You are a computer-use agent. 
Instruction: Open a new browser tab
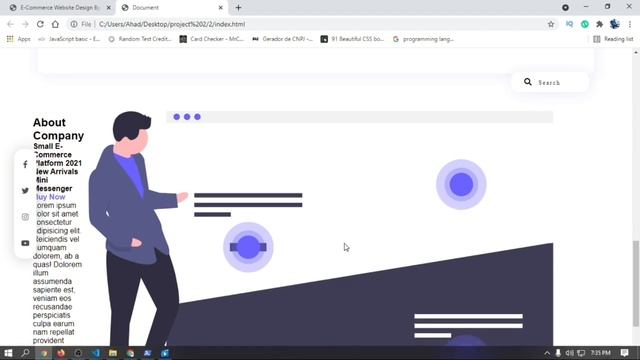click(238, 7)
